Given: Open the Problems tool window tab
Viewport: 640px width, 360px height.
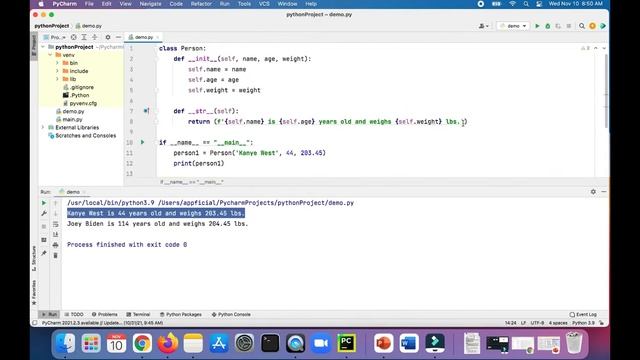Looking at the screenshot, I should pyautogui.click(x=104, y=314).
